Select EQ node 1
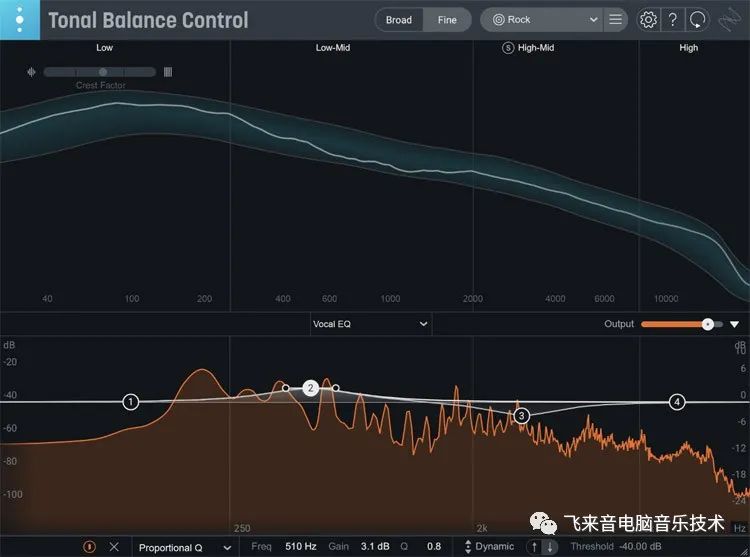The width and height of the screenshot is (750, 557). tap(131, 402)
